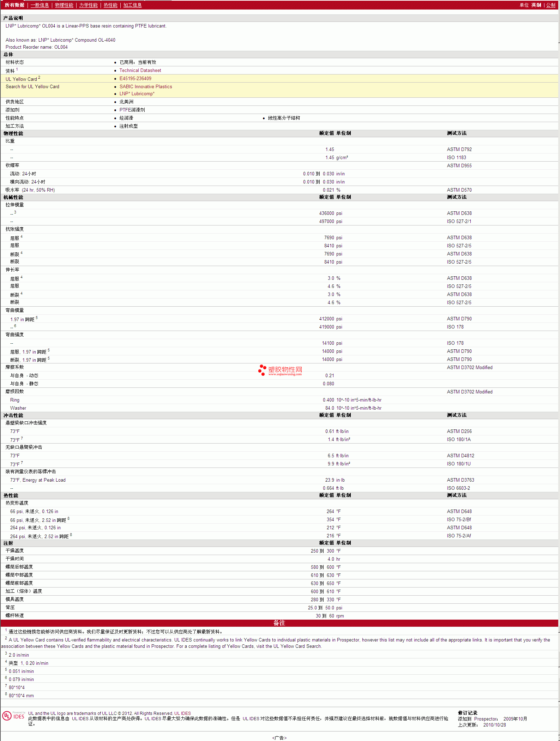Click the 热变形温度 row label

tap(17, 503)
